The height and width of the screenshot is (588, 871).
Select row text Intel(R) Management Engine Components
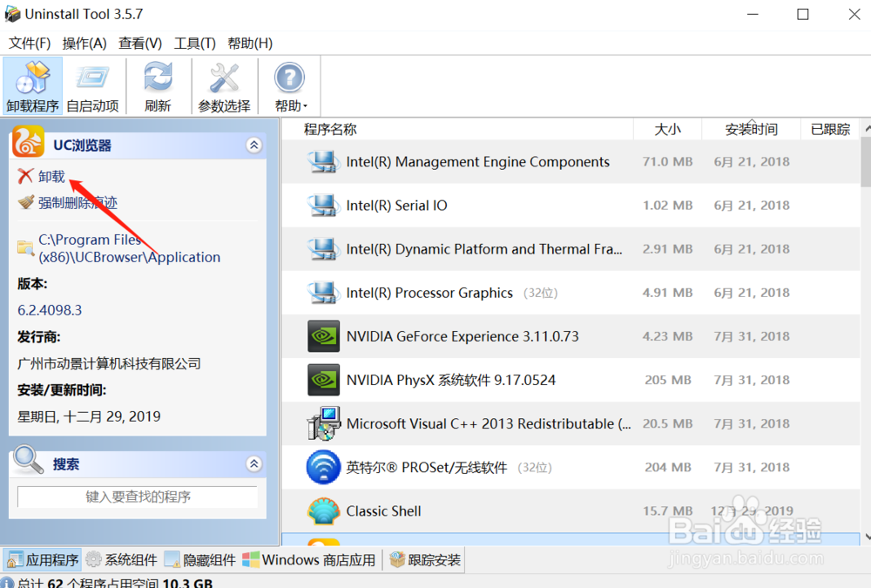click(477, 162)
